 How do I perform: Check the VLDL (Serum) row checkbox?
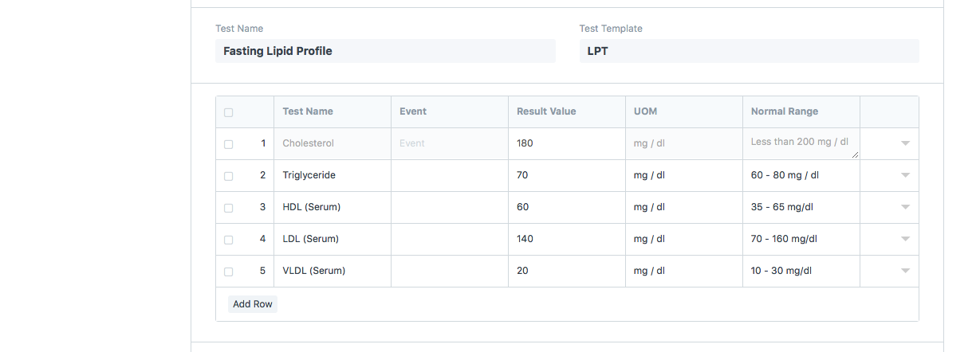pos(229,272)
